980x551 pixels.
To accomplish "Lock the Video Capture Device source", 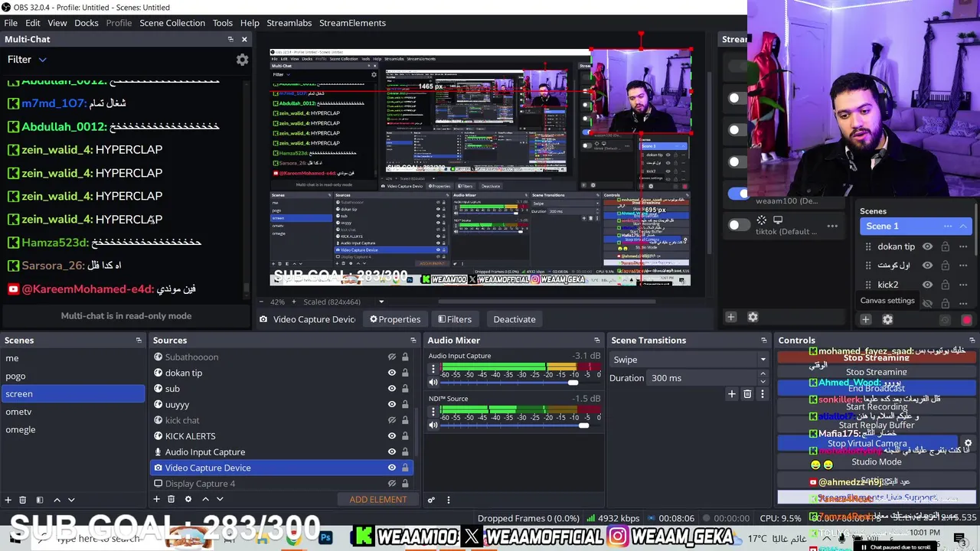I will click(405, 468).
